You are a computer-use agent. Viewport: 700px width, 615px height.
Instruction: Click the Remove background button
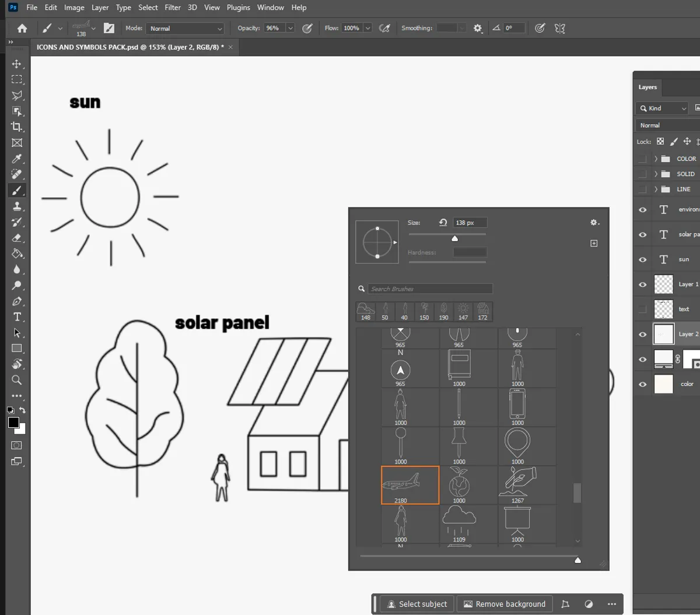(x=504, y=604)
